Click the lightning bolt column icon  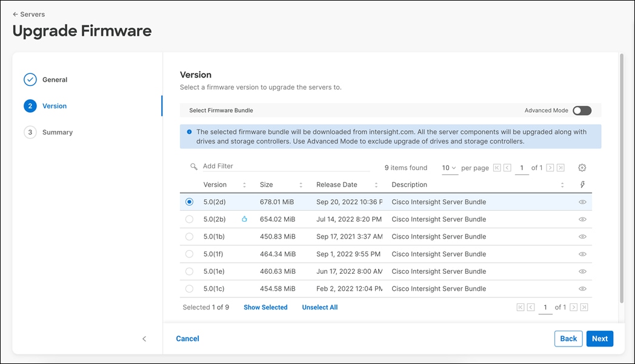tap(582, 184)
